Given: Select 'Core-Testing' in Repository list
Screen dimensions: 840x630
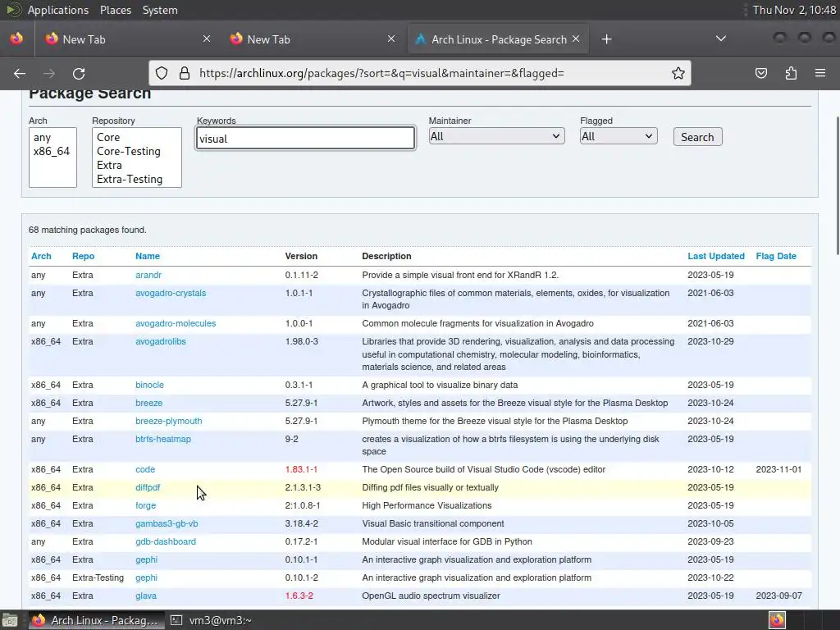Looking at the screenshot, I should [129, 152].
